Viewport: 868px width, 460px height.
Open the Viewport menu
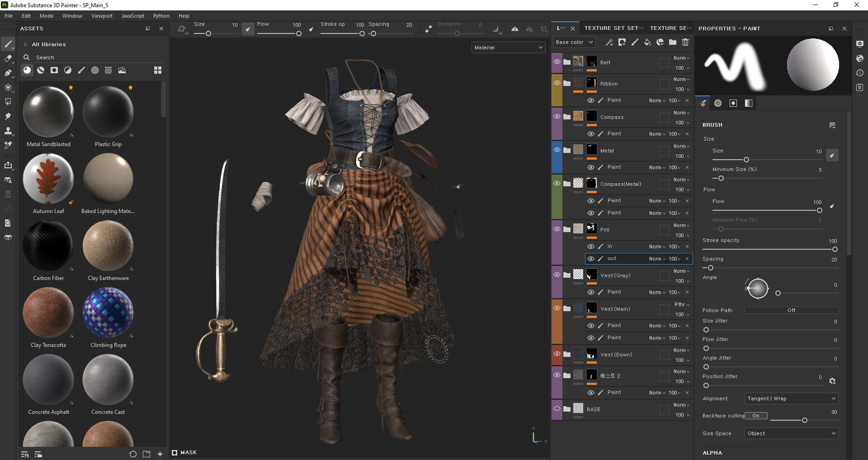tap(102, 16)
